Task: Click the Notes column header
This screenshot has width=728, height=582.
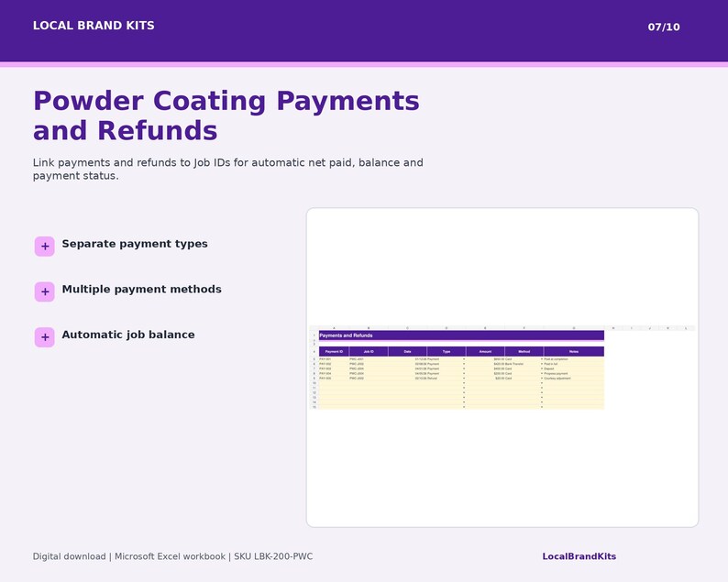Action: [574, 351]
